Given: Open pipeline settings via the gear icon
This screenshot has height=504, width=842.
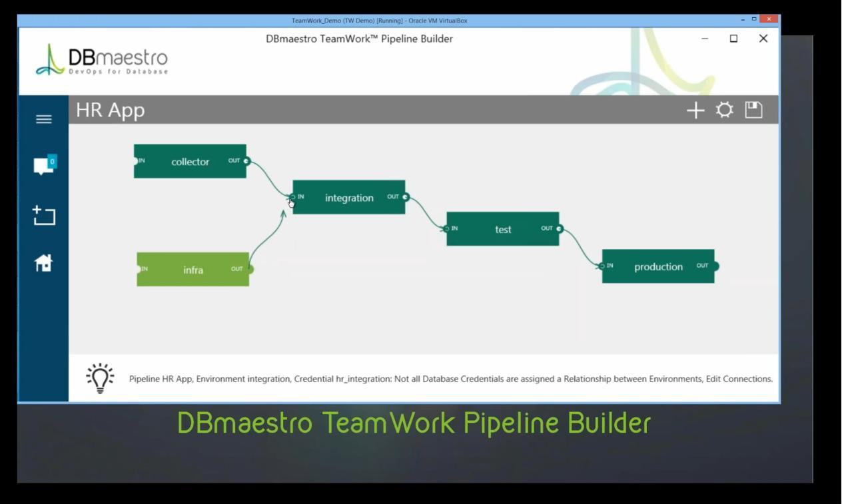Looking at the screenshot, I should coord(723,111).
